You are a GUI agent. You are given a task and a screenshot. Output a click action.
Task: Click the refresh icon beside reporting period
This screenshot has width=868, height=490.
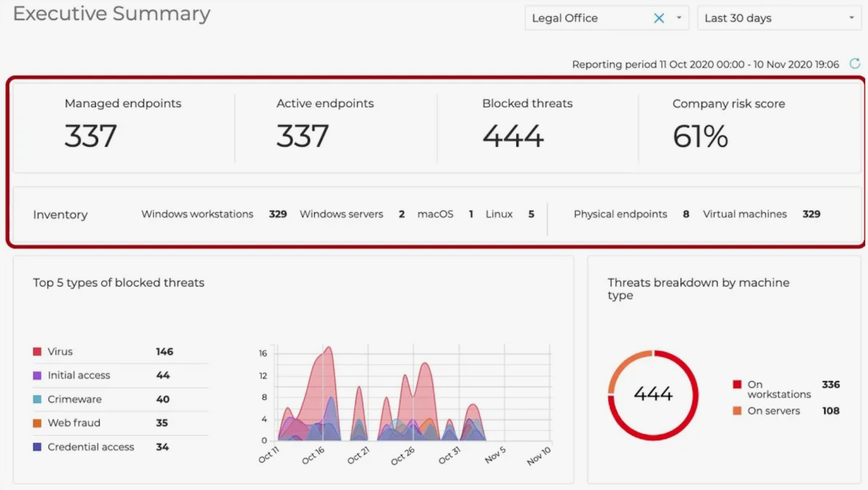tap(854, 63)
